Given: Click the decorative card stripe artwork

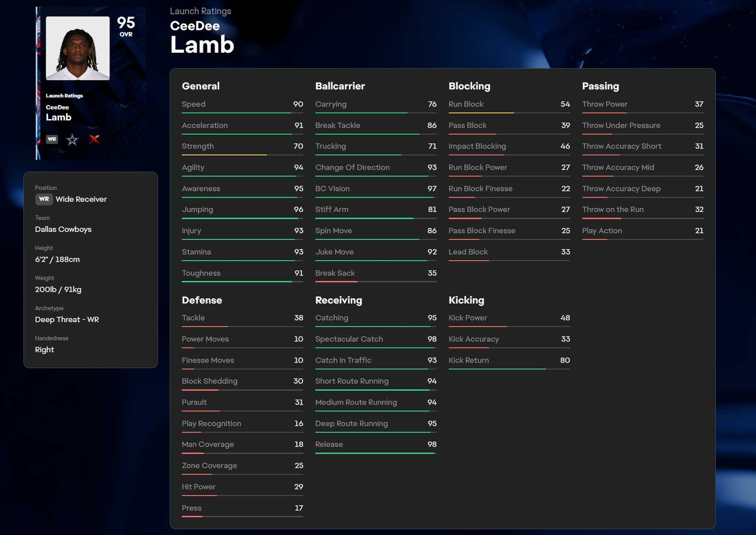Looking at the screenshot, I should click(38, 83).
